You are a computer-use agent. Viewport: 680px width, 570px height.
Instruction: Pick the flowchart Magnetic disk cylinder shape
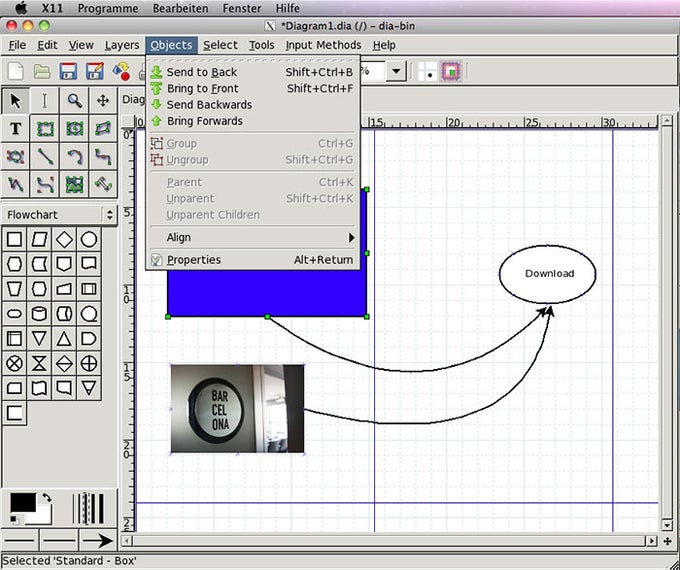[x=39, y=314]
